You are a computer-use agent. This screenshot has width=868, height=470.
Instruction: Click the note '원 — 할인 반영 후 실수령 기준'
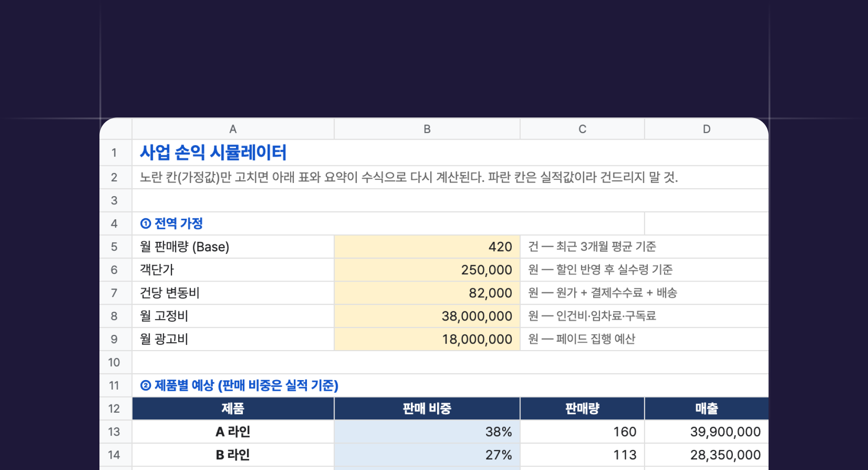click(x=600, y=270)
